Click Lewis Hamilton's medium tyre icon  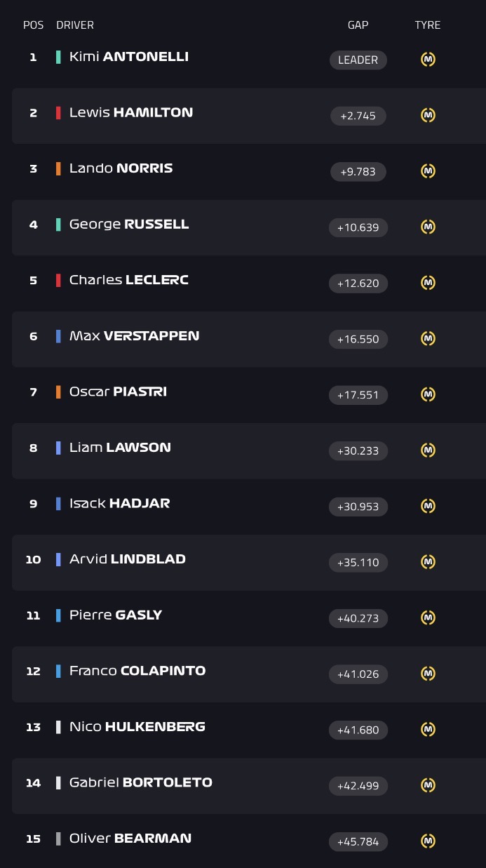(x=428, y=115)
